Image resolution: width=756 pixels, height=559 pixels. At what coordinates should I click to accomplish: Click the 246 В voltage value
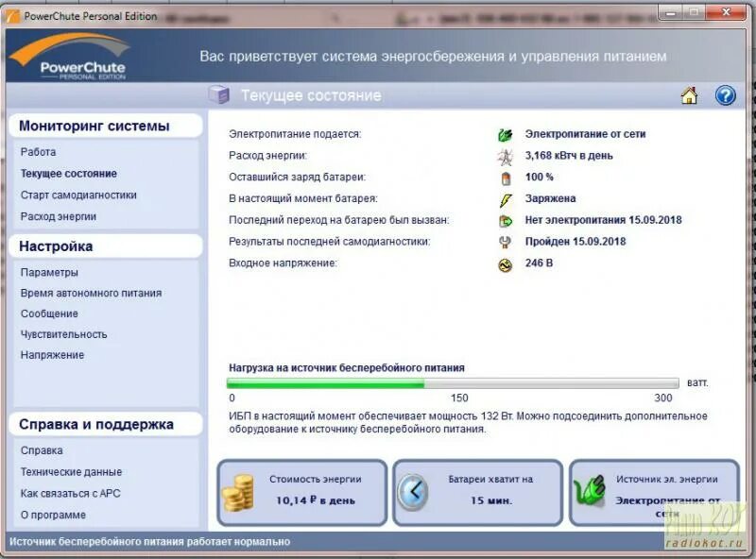[539, 263]
